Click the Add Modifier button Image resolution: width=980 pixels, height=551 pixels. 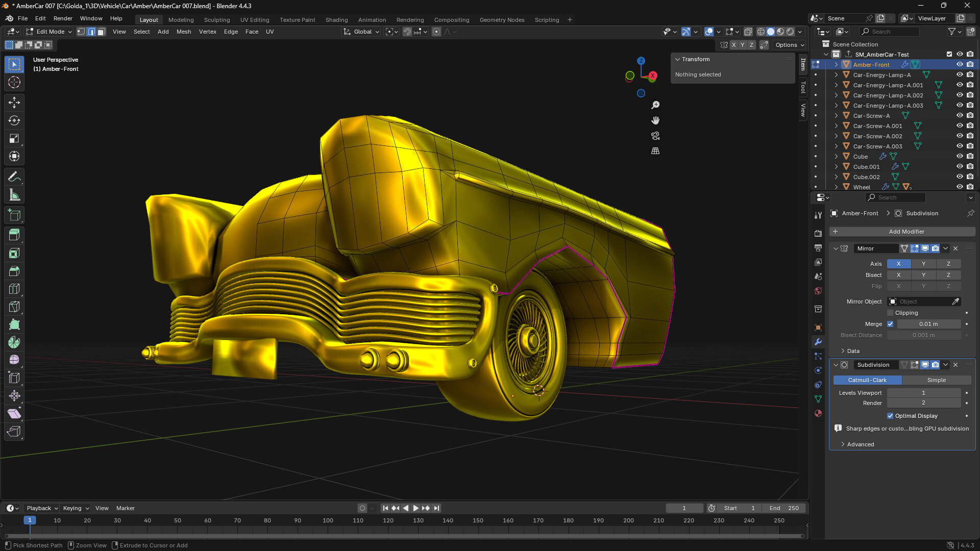coord(906,232)
